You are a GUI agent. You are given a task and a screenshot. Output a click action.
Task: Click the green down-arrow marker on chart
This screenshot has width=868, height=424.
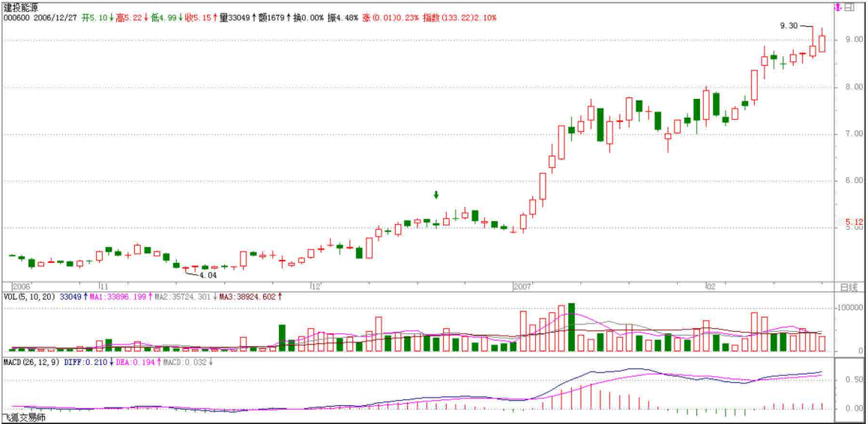(x=435, y=196)
